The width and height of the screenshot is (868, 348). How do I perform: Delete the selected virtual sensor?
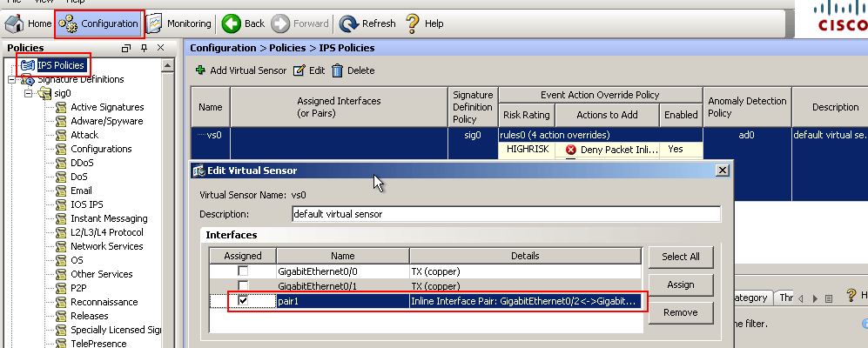353,70
